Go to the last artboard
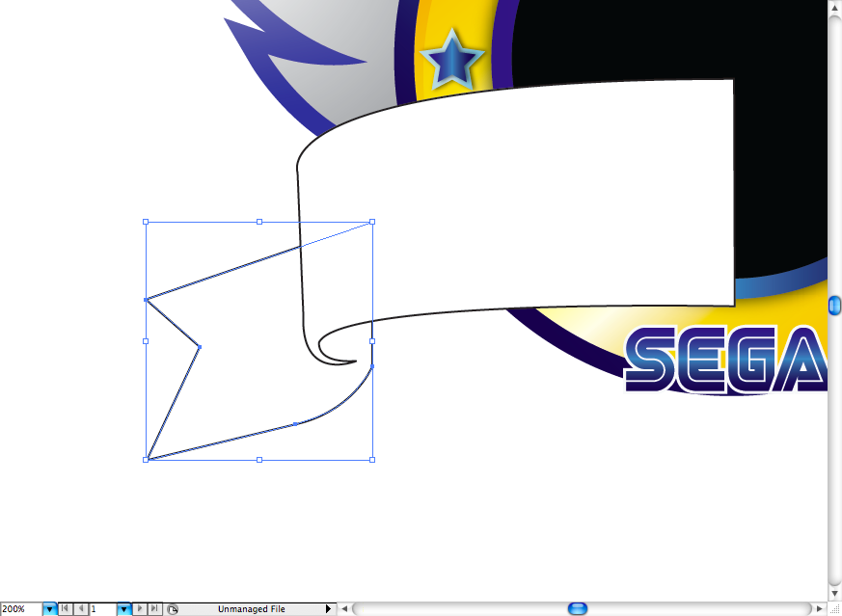Image resolution: width=842 pixels, height=616 pixels. pos(154,608)
